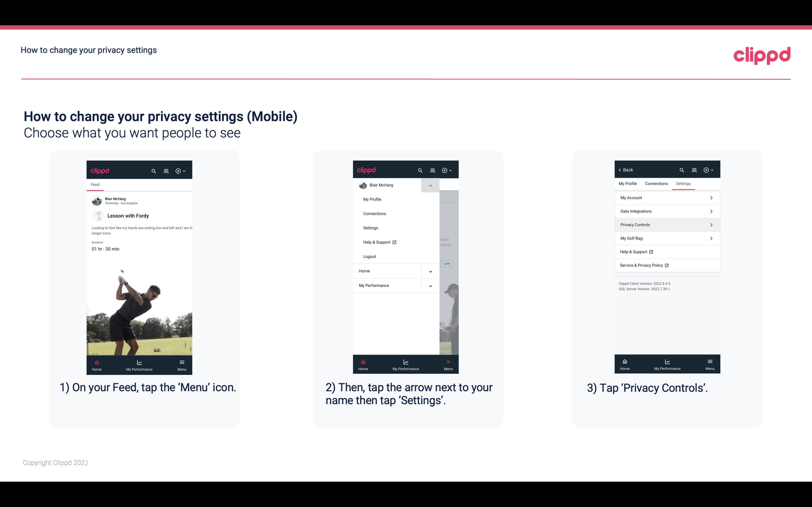
Task: Select the My Profile tab on settings
Action: (x=629, y=183)
